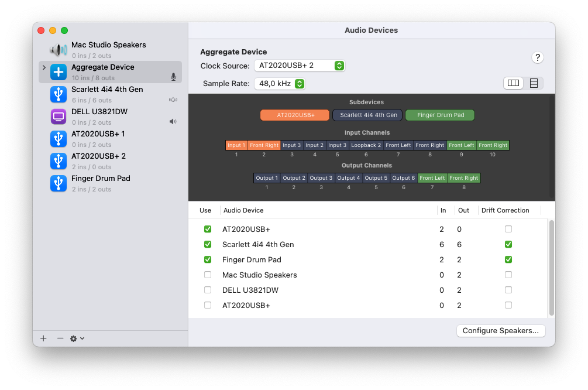Expand the Aggregate Device disclosure arrow
The image size is (588, 390).
point(44,68)
